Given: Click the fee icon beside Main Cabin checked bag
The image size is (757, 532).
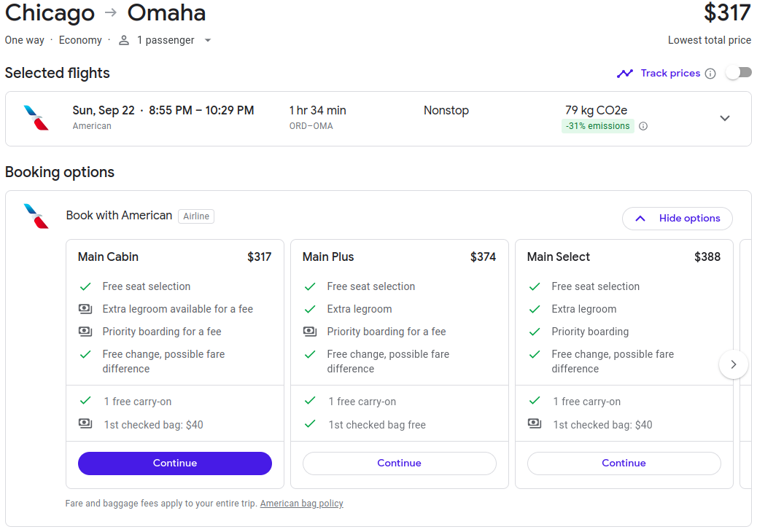Looking at the screenshot, I should click(x=86, y=424).
